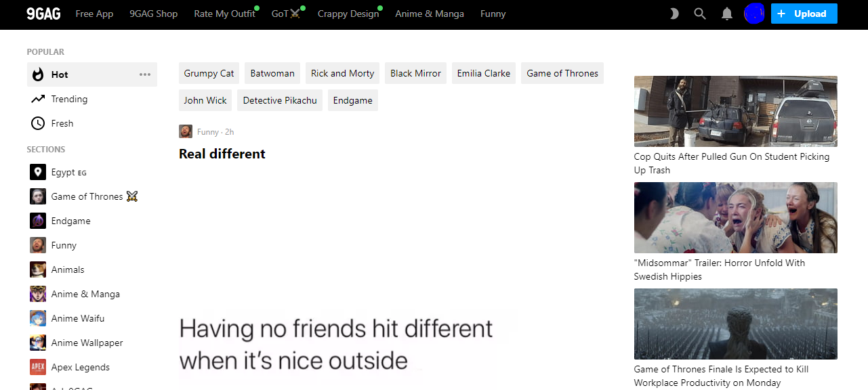Image resolution: width=868 pixels, height=390 pixels.
Task: Open the user profile avatar menu
Action: tap(754, 14)
